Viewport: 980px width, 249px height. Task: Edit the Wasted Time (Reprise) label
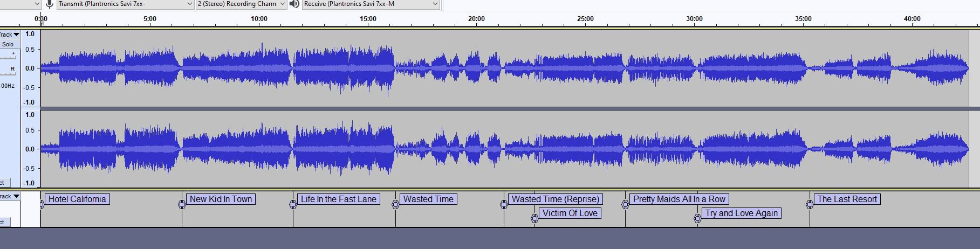coord(556,199)
